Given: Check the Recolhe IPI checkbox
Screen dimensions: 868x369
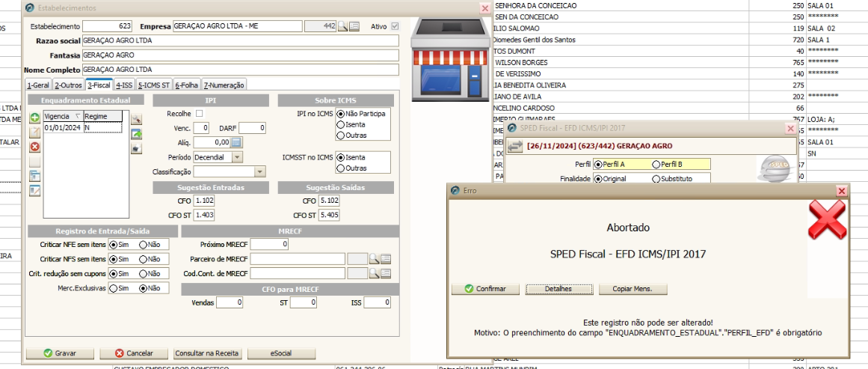Looking at the screenshot, I should click(200, 114).
